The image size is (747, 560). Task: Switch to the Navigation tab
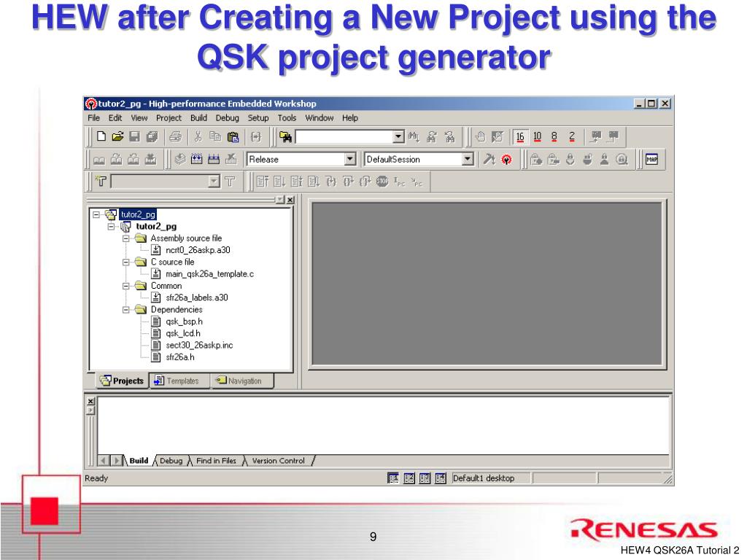click(x=241, y=381)
